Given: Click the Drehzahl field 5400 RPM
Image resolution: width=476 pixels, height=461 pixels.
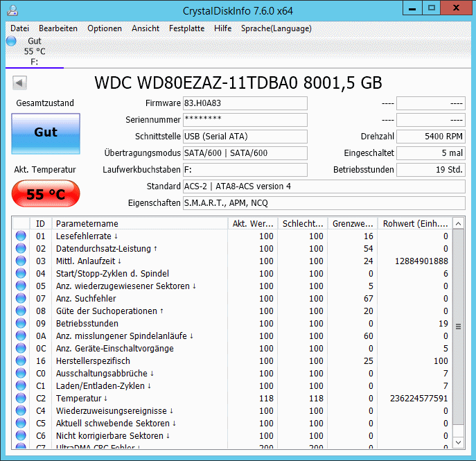Looking at the screenshot, I should pos(431,137).
